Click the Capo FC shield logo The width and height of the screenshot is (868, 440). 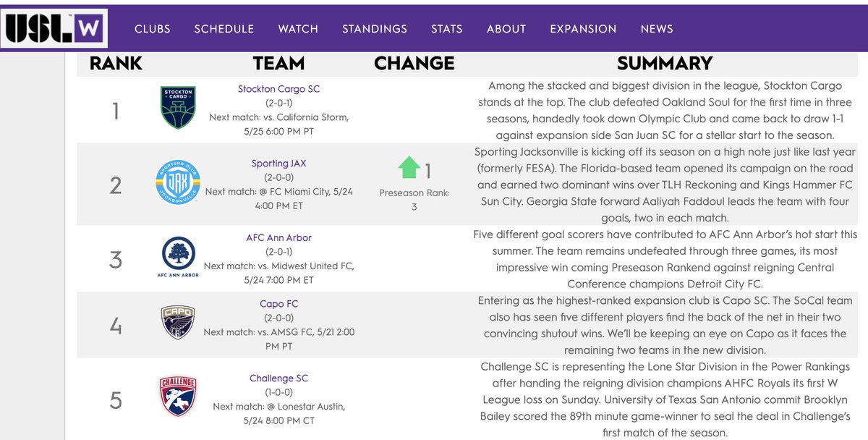(x=178, y=323)
